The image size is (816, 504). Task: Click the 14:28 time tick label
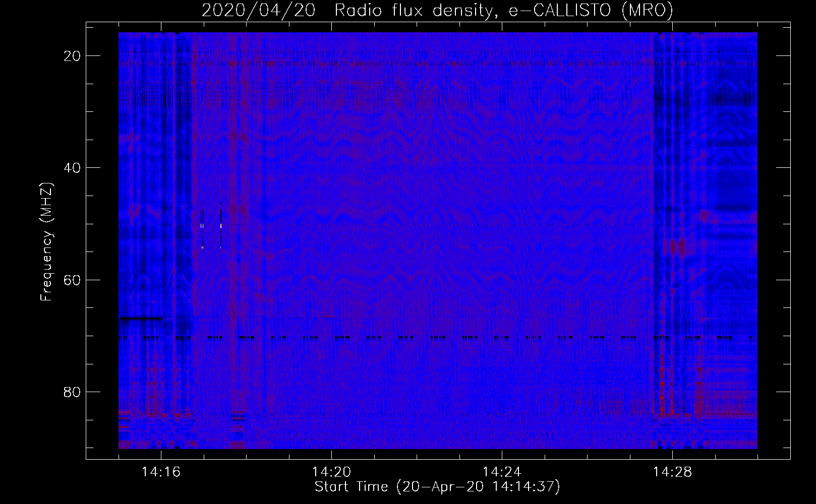tap(673, 472)
